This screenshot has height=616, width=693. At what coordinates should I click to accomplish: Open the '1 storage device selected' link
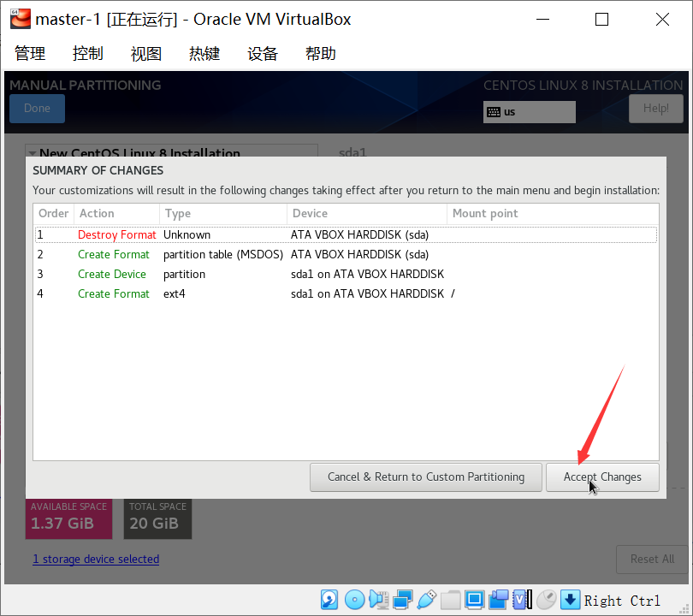coord(96,560)
